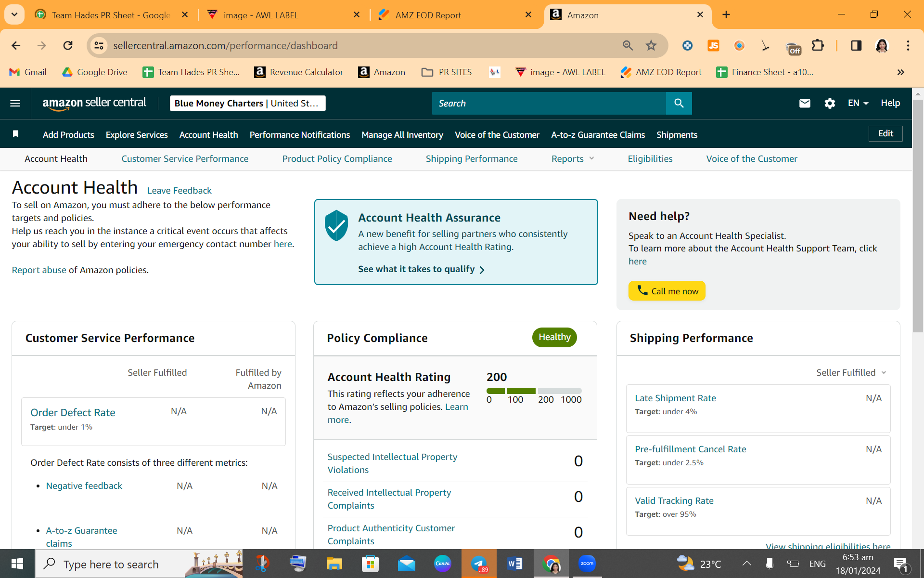Open the messages envelope icon
This screenshot has width=924, height=578.
pyautogui.click(x=805, y=103)
